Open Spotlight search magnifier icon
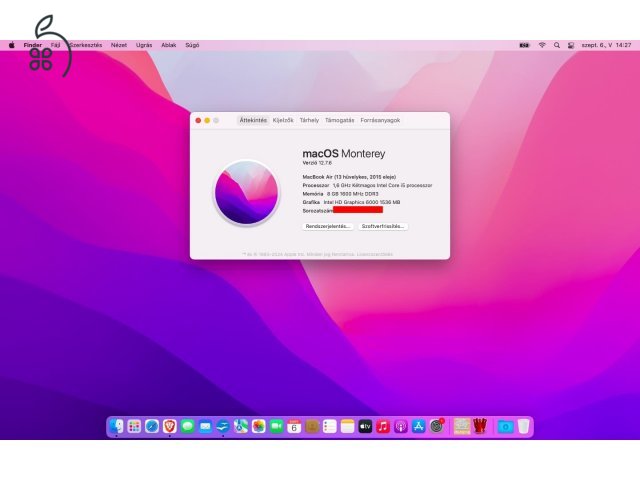 tap(557, 45)
